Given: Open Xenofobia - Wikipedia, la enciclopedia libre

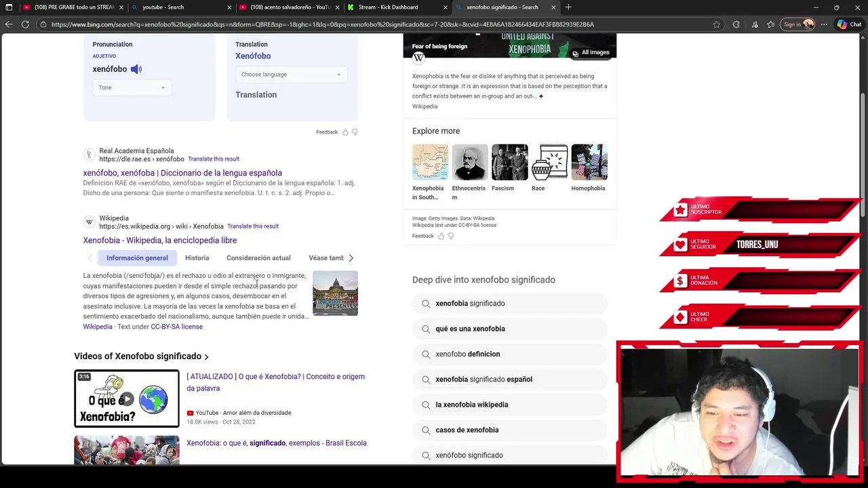Looking at the screenshot, I should coord(160,241).
